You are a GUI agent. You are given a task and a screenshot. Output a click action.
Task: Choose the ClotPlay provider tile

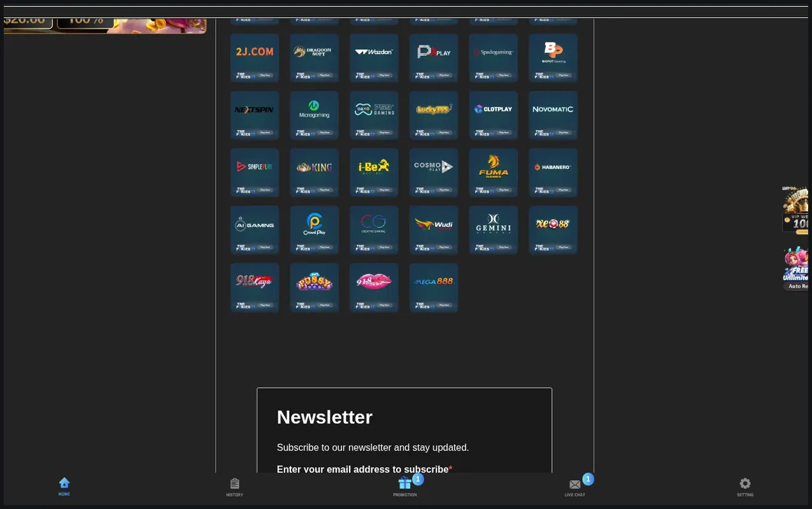pyautogui.click(x=494, y=115)
